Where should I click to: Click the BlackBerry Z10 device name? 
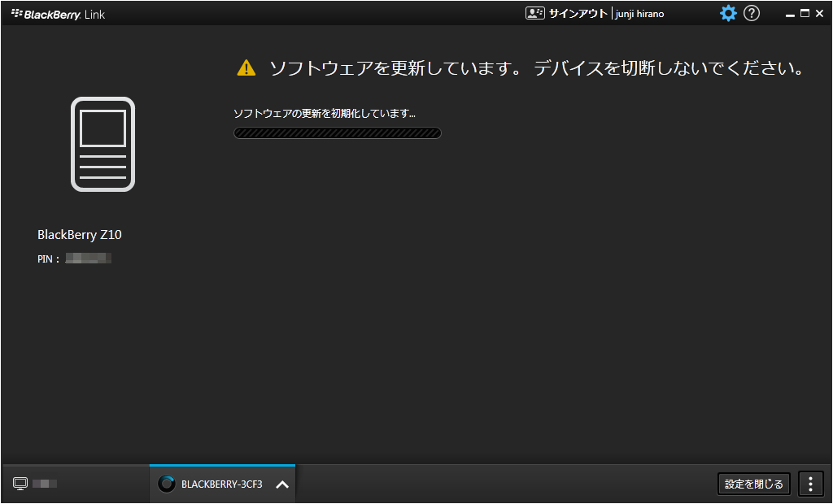[x=80, y=235]
